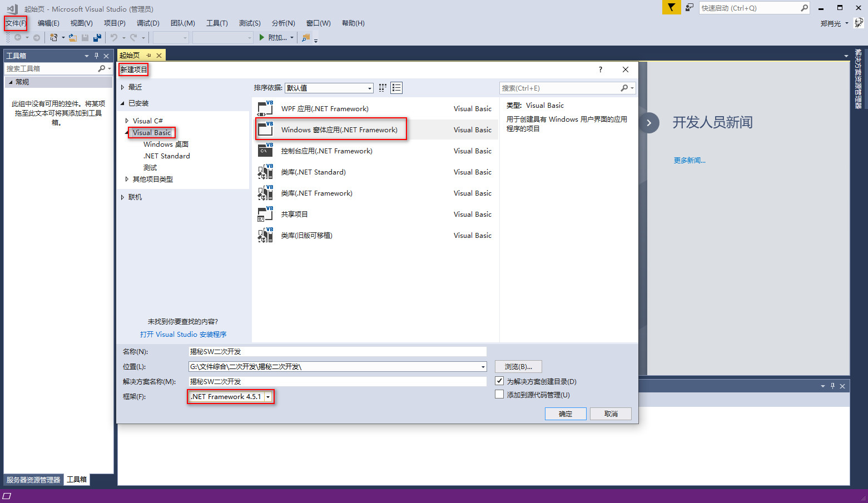868x503 pixels.
Task: Open the 排序依据 默认值 dropdown
Action: [x=329, y=88]
